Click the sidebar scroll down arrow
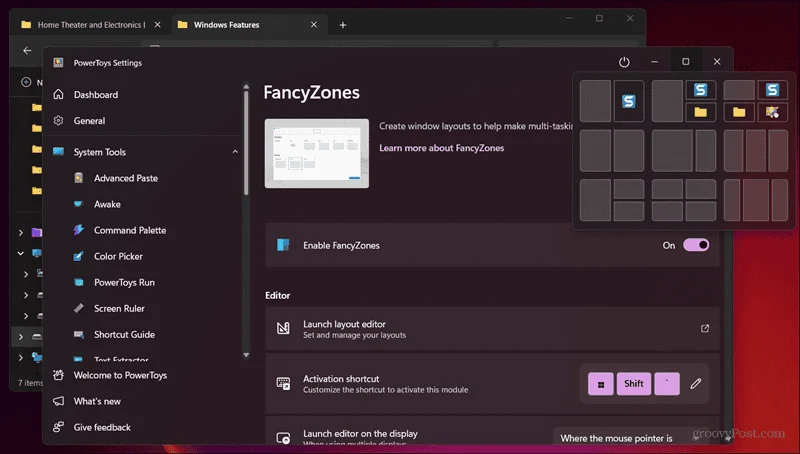 (x=246, y=355)
